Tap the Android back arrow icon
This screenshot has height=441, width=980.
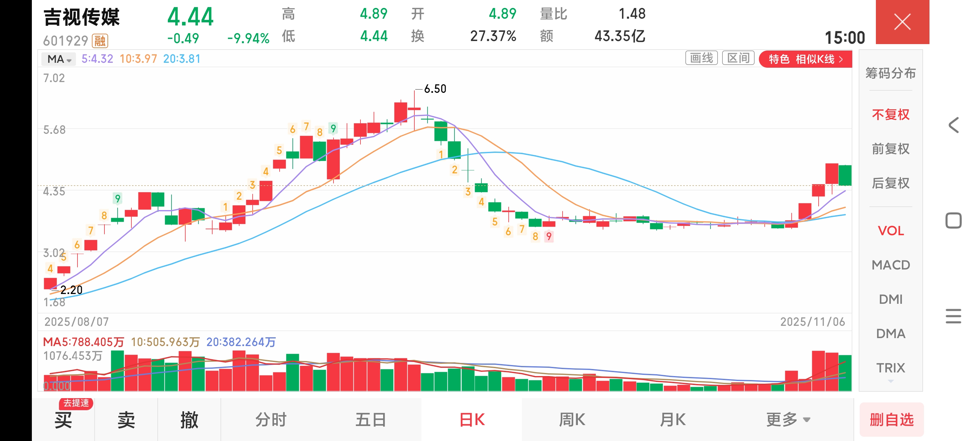point(953,125)
